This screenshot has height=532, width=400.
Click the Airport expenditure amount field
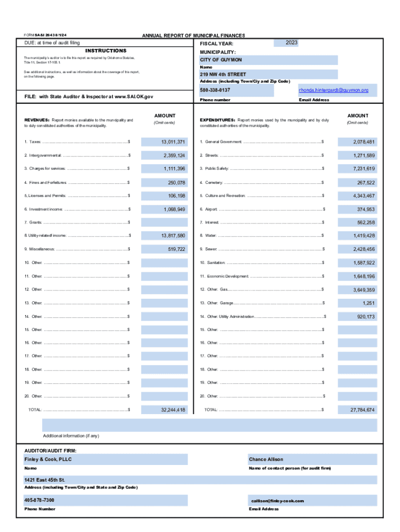(x=357, y=209)
